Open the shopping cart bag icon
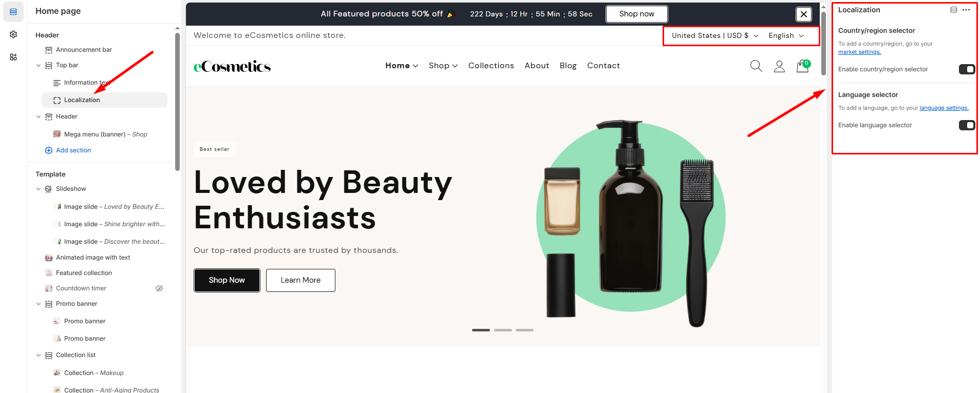The height and width of the screenshot is (393, 980). coord(803,66)
